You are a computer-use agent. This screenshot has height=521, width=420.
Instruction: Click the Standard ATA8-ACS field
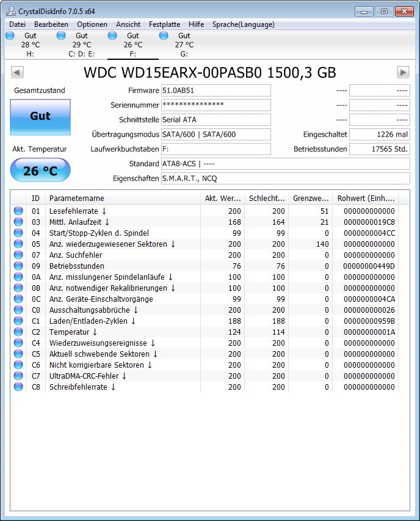coord(286,164)
